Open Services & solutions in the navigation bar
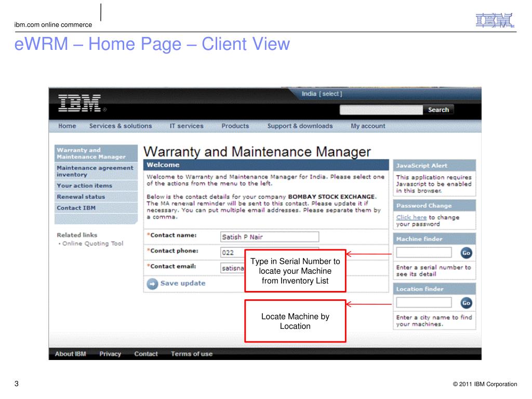 coord(121,126)
